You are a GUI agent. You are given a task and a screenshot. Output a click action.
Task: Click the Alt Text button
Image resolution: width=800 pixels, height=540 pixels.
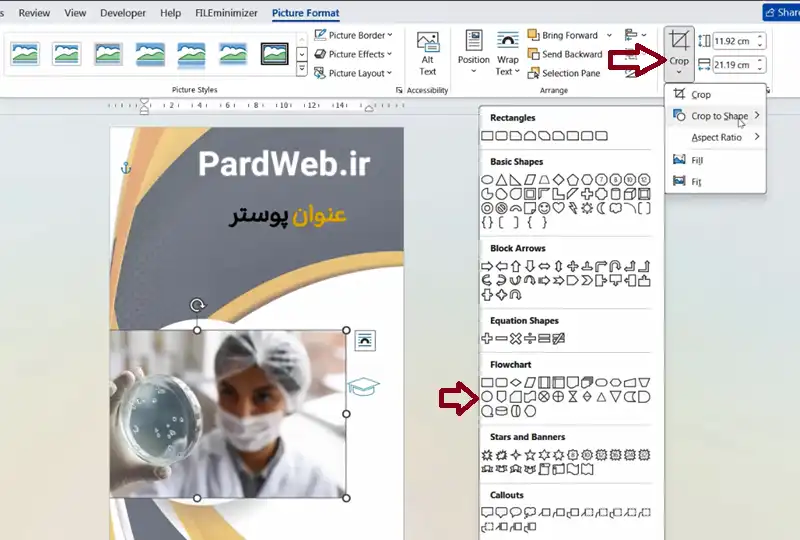click(428, 54)
